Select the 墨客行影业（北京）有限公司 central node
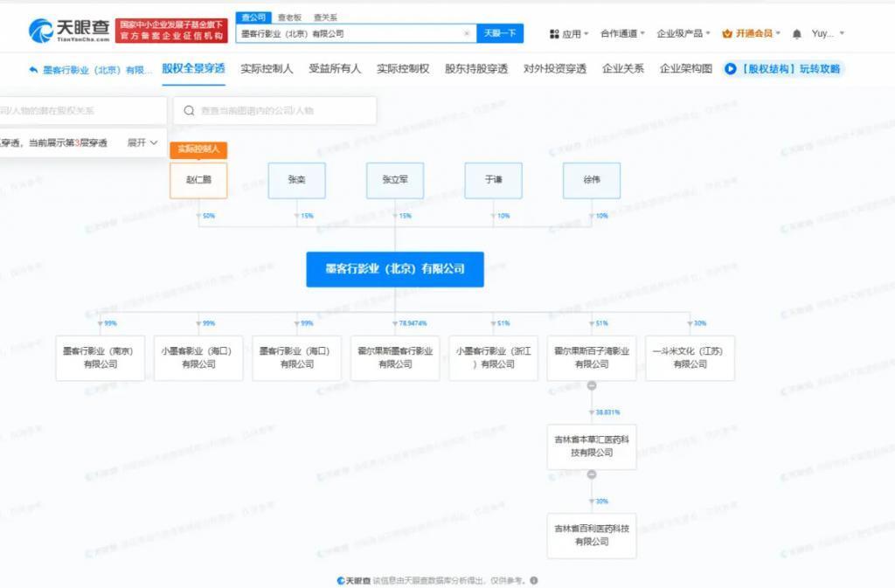This screenshot has height=588, width=895. (395, 269)
